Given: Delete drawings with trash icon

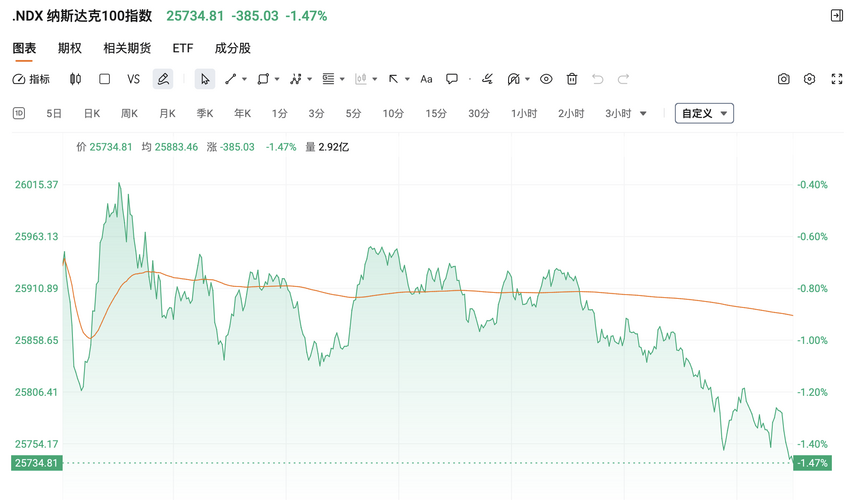Looking at the screenshot, I should tap(571, 79).
